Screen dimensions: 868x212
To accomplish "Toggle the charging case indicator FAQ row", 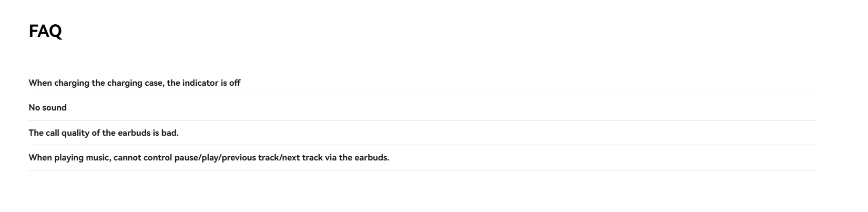I will pos(423,83).
